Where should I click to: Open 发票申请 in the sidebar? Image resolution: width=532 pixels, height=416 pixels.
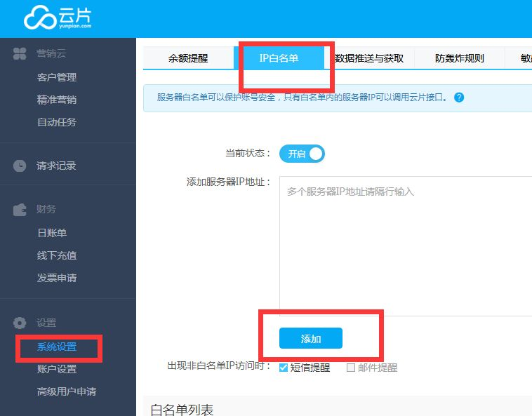(x=57, y=278)
